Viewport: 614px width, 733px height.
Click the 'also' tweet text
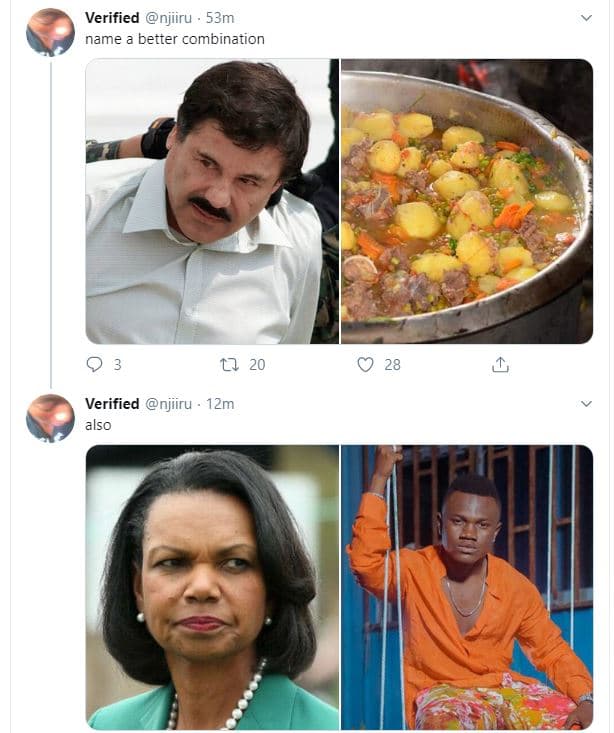(x=98, y=425)
